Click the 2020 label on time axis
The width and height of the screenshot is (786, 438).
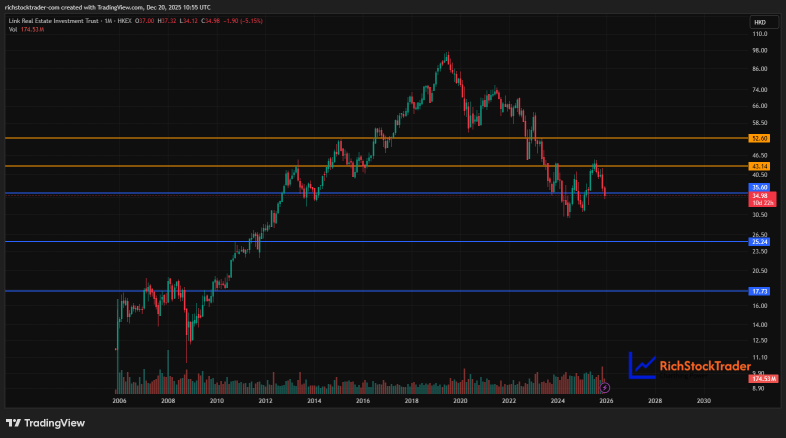460,400
